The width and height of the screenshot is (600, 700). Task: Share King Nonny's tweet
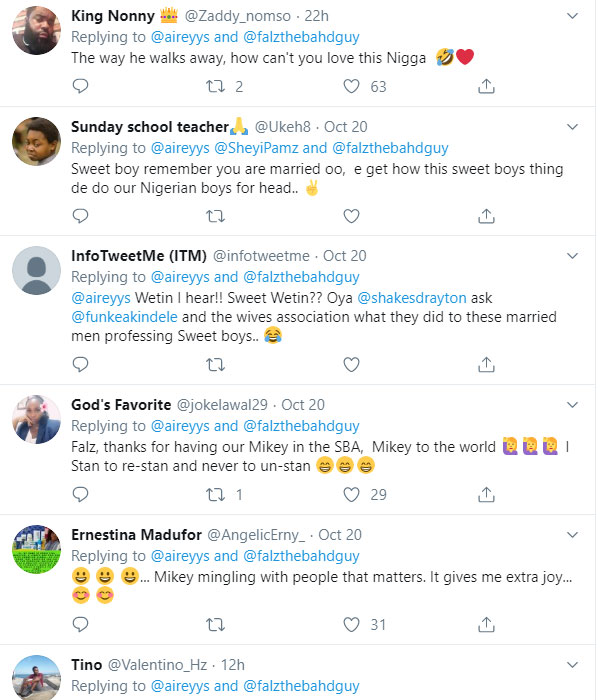(x=487, y=87)
